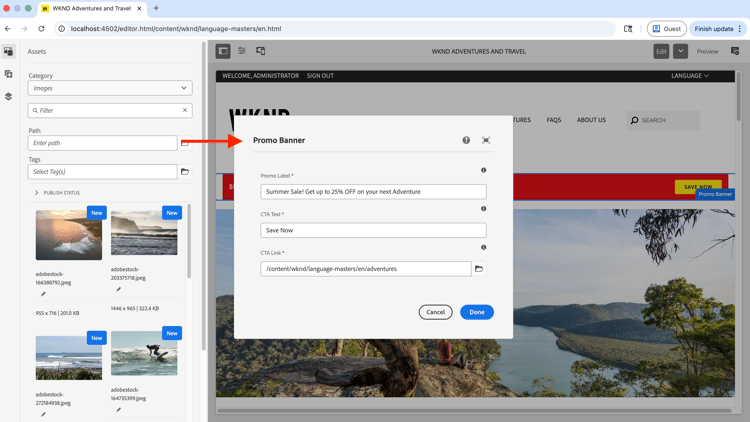
Task: Open the Promo Banner dialog help icon
Action: tap(466, 140)
